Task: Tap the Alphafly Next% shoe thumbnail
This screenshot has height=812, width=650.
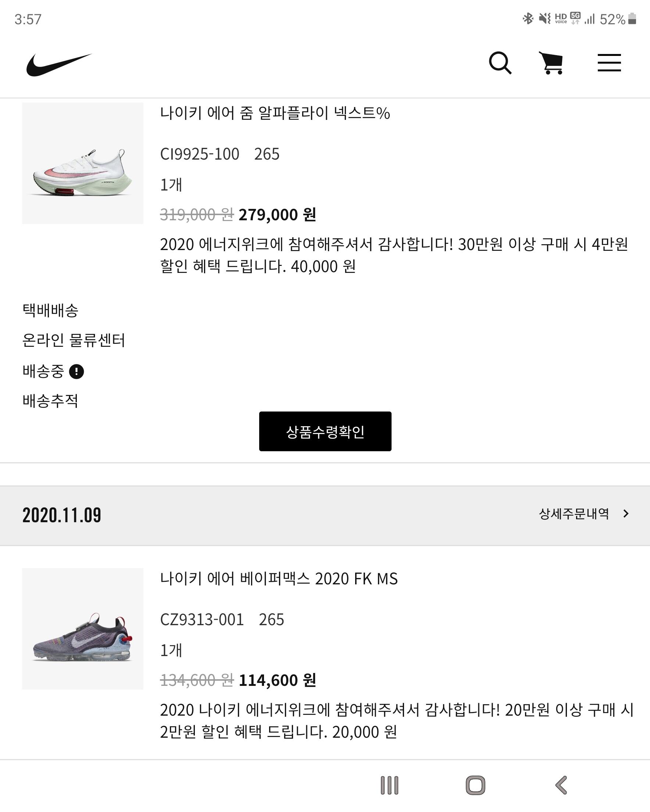Action: [82, 163]
